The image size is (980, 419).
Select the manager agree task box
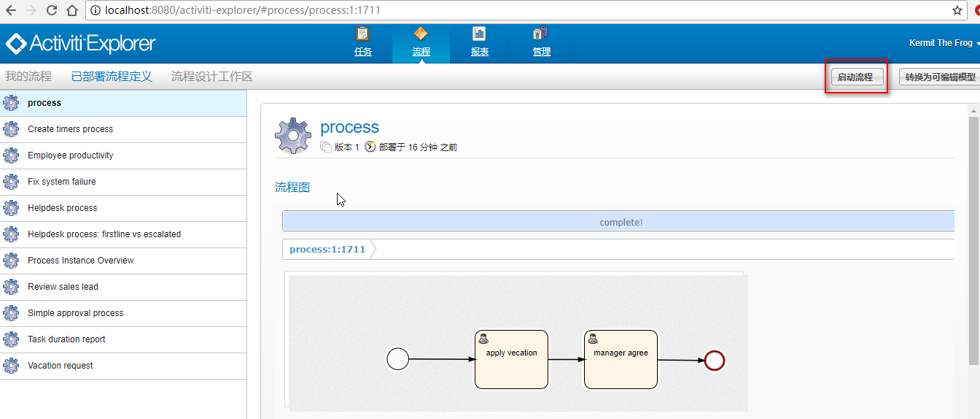point(621,359)
